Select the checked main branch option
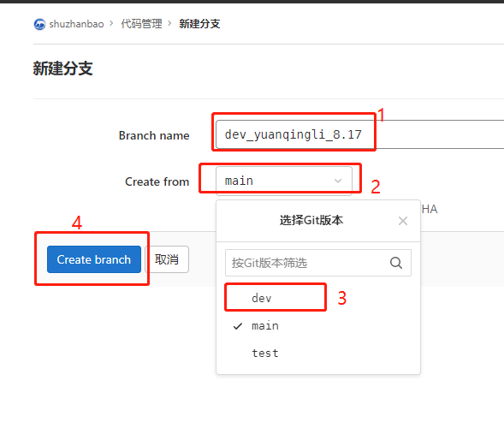504x422 pixels. 318,326
